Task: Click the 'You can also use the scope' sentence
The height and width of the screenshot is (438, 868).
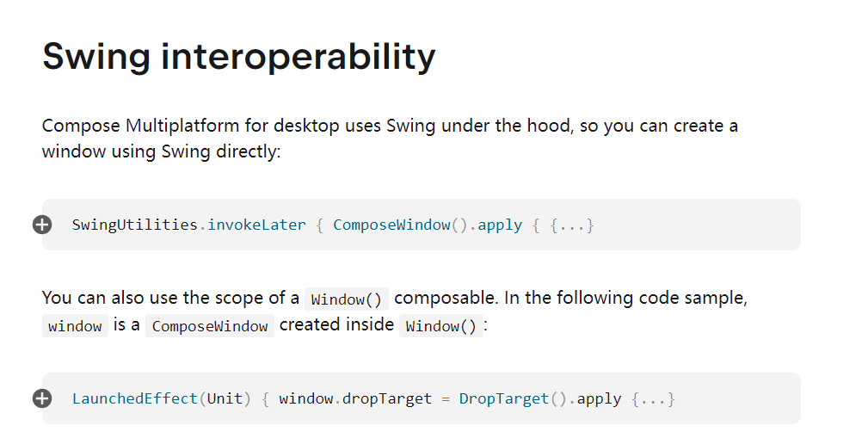Action: (x=395, y=312)
